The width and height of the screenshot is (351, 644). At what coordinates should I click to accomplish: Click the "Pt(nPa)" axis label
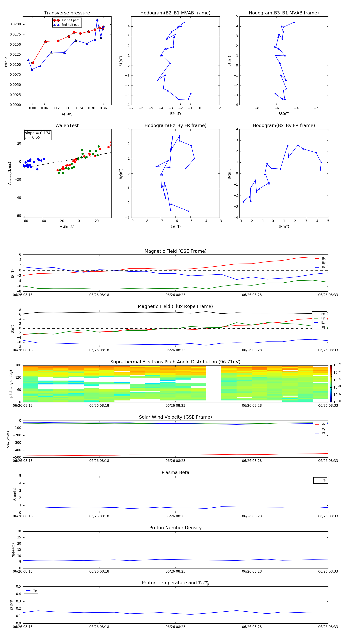pyautogui.click(x=6, y=61)
